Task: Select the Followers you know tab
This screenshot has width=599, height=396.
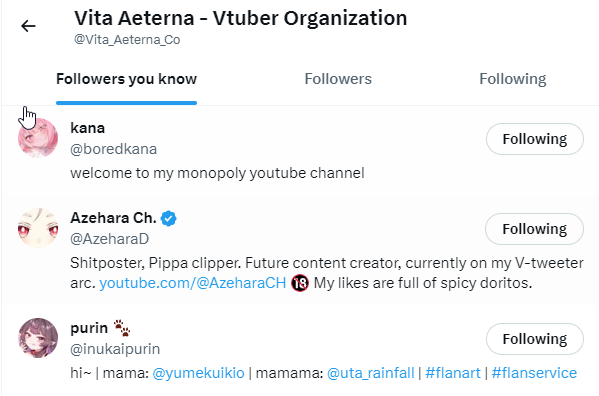Action: click(x=126, y=79)
